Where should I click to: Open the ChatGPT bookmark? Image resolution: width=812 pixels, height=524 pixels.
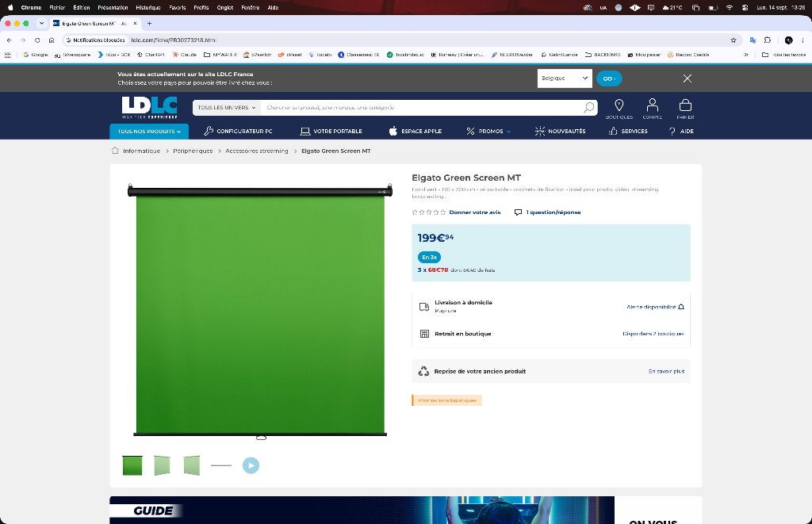pyautogui.click(x=151, y=55)
